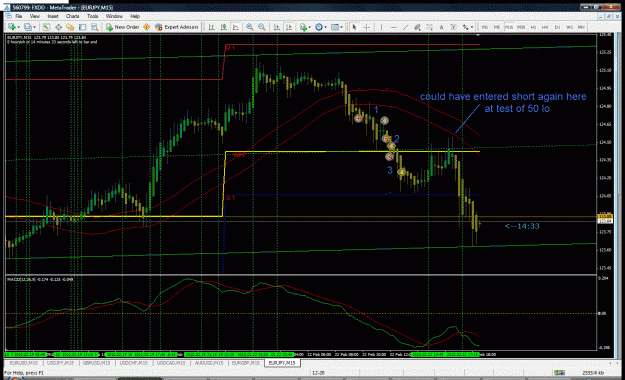Switch to the AUDUSD,M15 chart tab

208,363
